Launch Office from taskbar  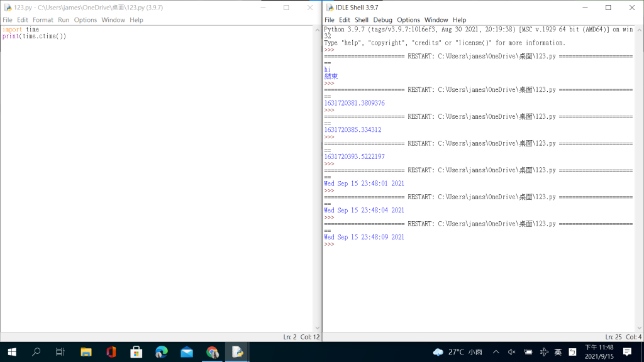point(111,352)
